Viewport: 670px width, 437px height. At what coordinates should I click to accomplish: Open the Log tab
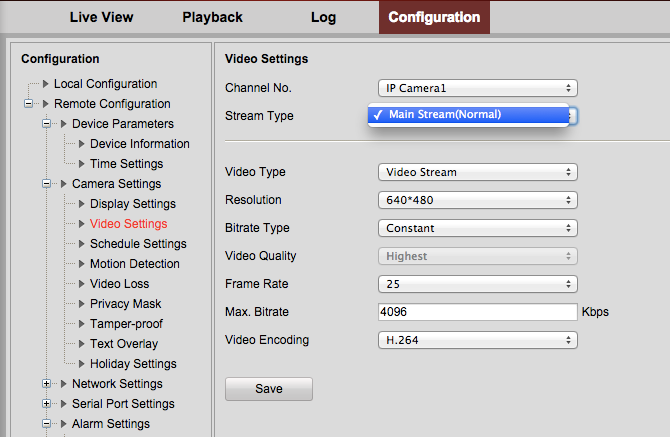323,17
